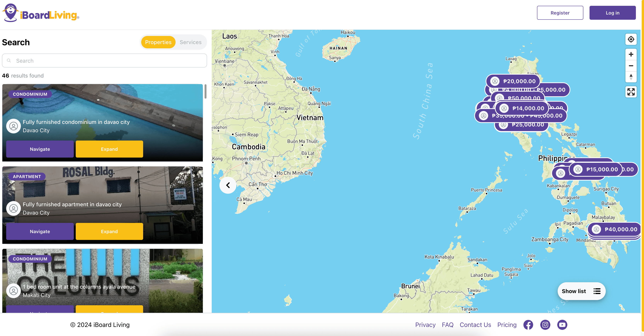644x336 pixels.
Task: Expand the Davao condominium listing
Action: (109, 149)
